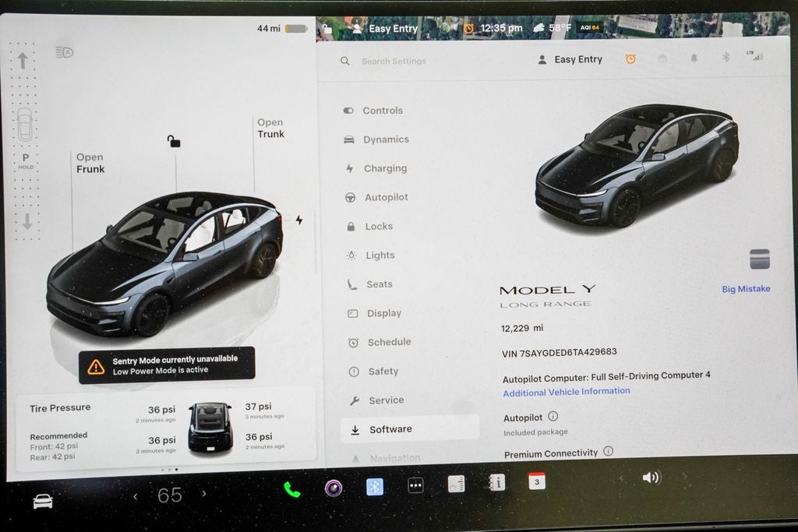Tap the Premium Connectivity info icon
Screen dimensions: 798x532
608,451
